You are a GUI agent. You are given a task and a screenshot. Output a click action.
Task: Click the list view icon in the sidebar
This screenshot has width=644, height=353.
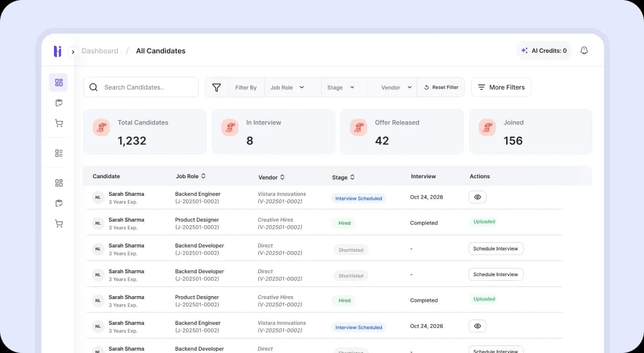58,152
